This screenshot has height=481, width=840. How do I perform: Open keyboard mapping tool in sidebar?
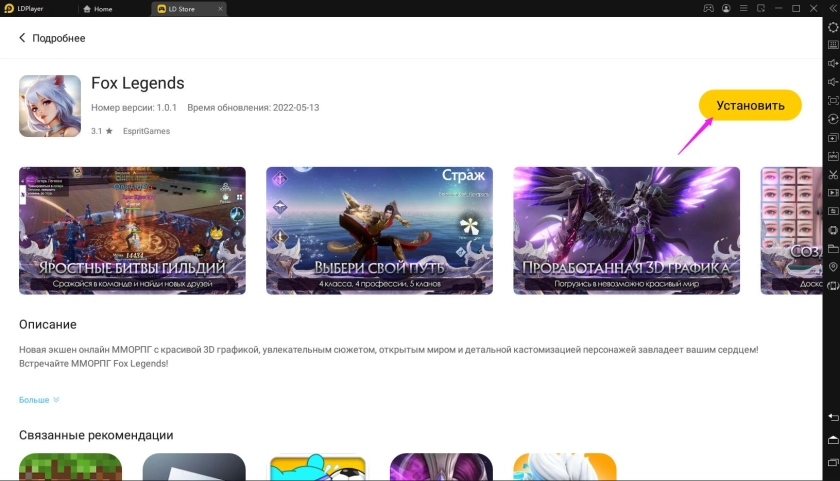(x=833, y=45)
